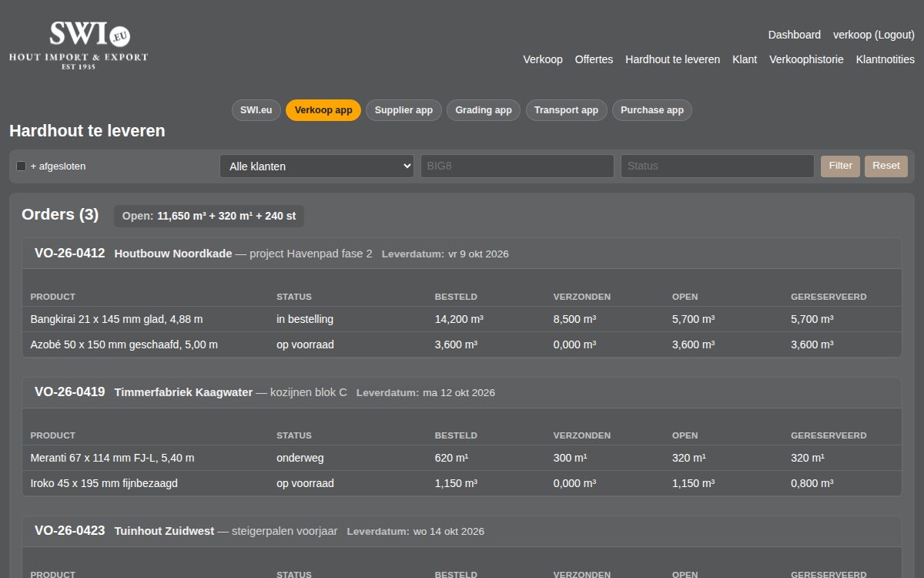
Task: Click the 'Orders (3)' heading
Action: [x=60, y=214]
